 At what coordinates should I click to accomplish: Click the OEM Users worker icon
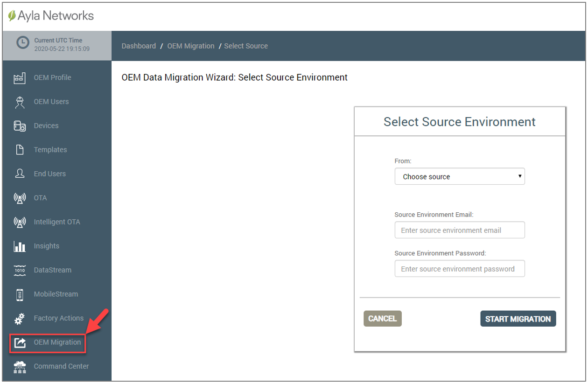click(x=20, y=102)
